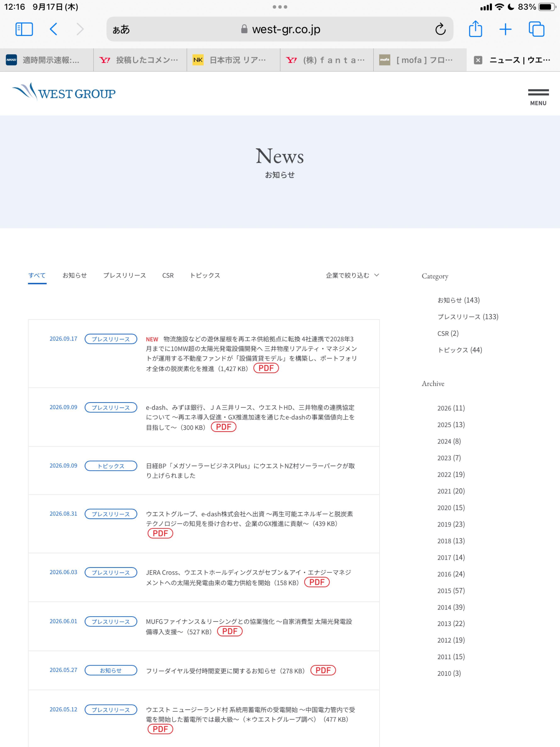
Task: Tap the プレスリリース tag on 2026.06.03 item
Action: pos(111,572)
